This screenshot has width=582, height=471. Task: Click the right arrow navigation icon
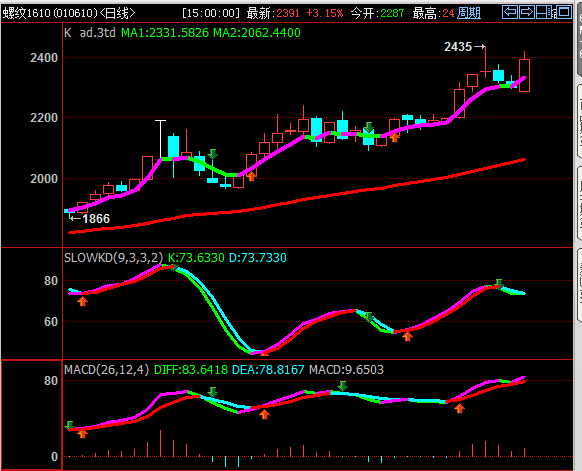point(526,12)
